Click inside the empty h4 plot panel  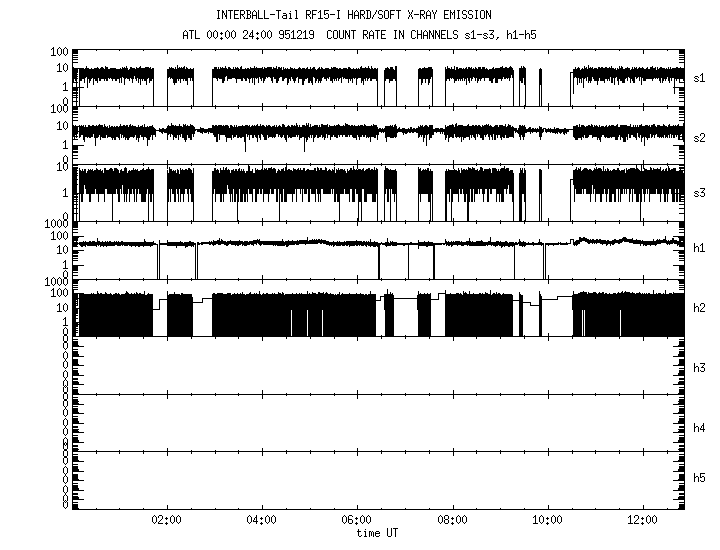coord(380,422)
